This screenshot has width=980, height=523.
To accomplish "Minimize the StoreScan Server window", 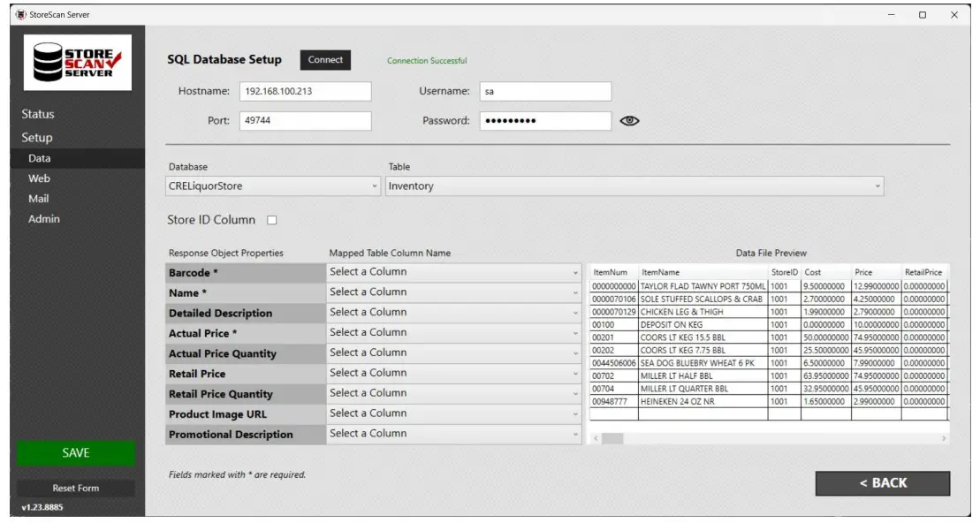I will 892,14.
